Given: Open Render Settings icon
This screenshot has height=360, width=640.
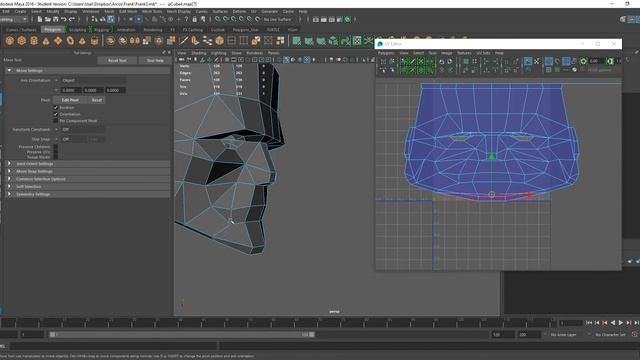Looking at the screenshot, I should click(340, 19).
